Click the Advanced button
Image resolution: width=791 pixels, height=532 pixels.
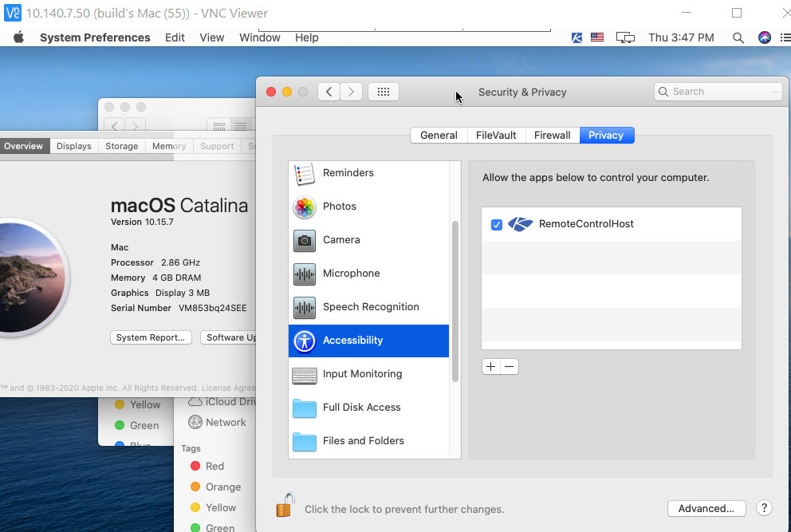point(706,508)
